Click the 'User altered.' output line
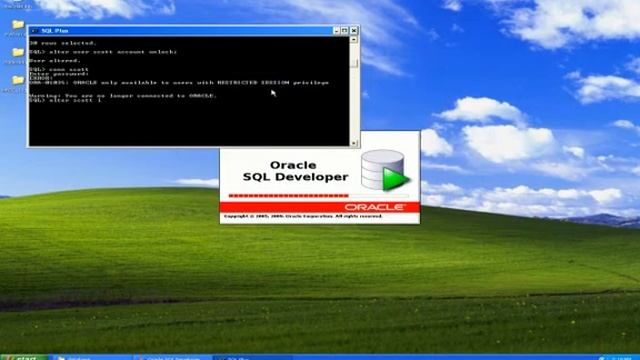 pos(55,60)
